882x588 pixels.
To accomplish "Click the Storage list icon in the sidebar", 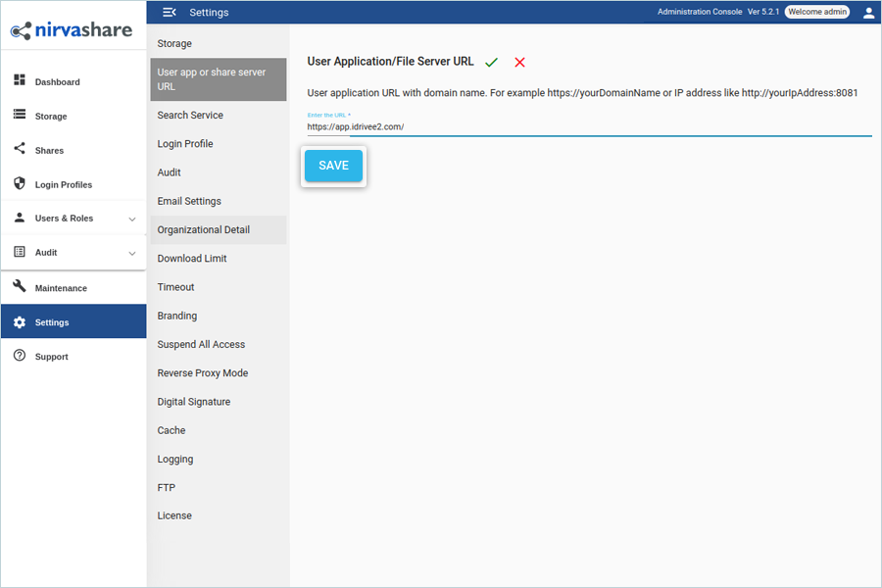I will tap(20, 115).
